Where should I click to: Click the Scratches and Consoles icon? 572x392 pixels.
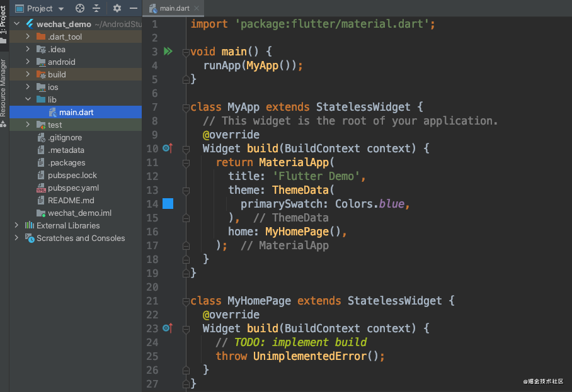30,238
